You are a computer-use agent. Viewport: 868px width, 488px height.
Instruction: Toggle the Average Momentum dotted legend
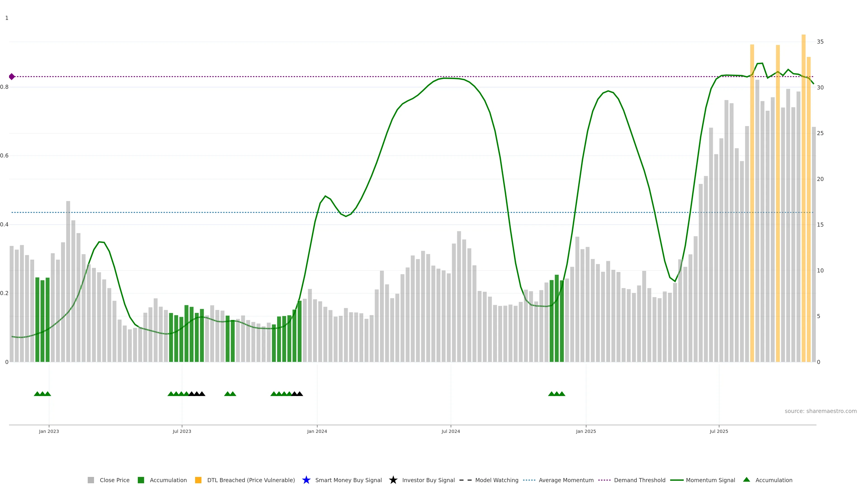pos(529,480)
